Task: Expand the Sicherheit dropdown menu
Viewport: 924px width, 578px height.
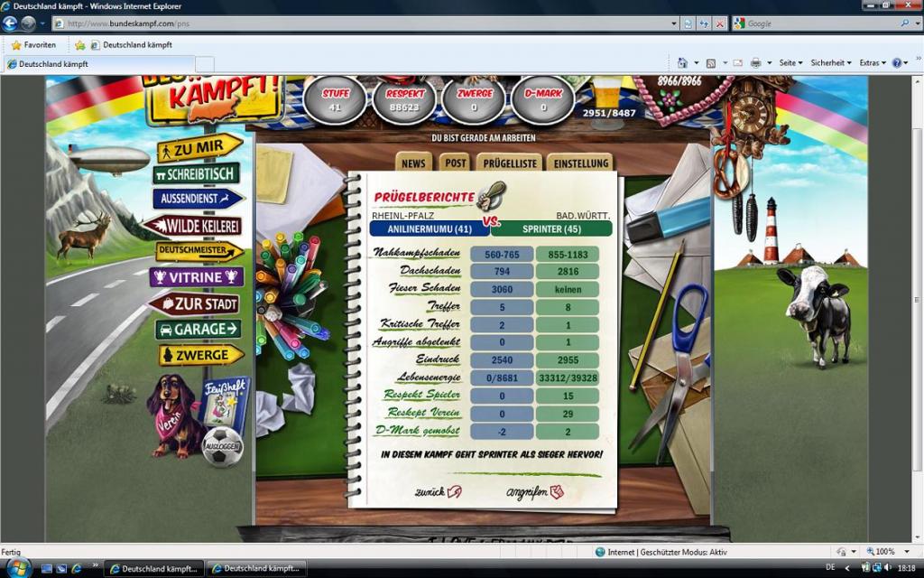Action: [x=830, y=63]
